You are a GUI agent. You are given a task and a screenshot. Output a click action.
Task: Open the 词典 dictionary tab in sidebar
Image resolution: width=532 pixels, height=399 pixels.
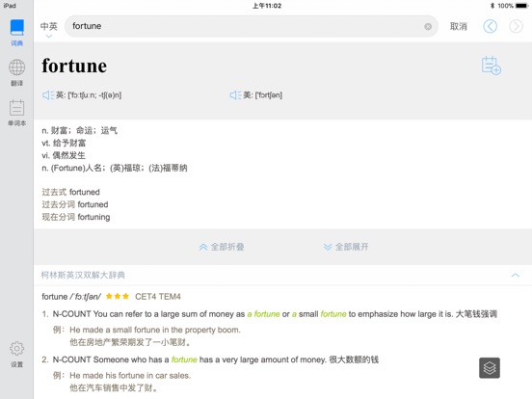pyautogui.click(x=16, y=33)
